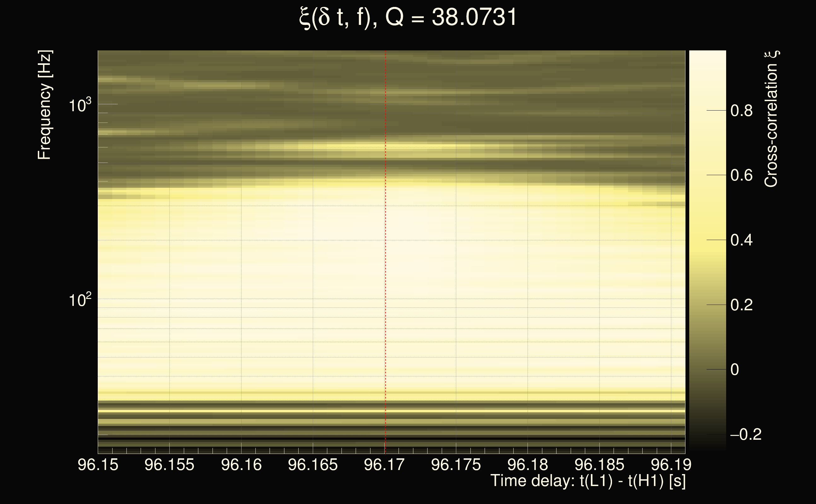This screenshot has width=816, height=504.
Task: Click the 0.6 colorbar tick label
Action: tap(741, 175)
